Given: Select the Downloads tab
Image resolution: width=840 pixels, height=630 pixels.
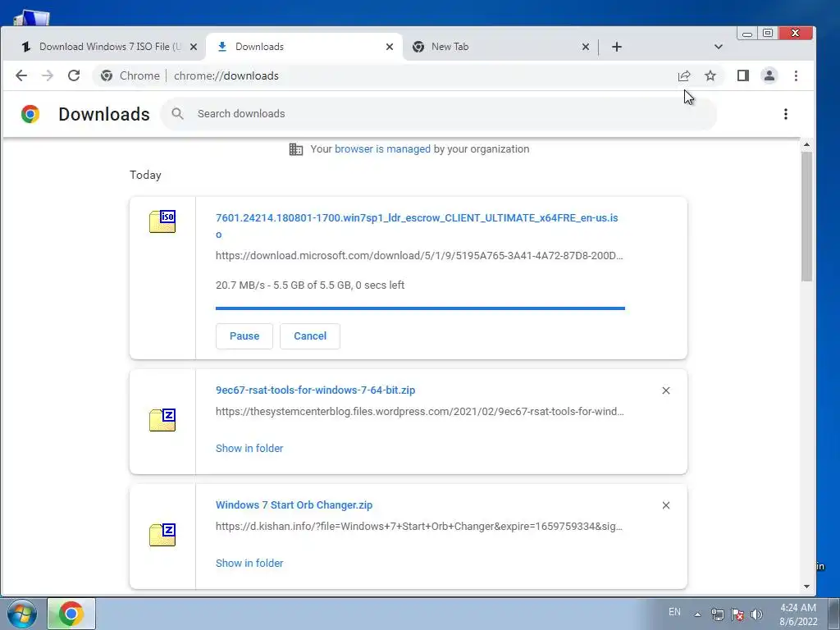Looking at the screenshot, I should click(x=304, y=47).
